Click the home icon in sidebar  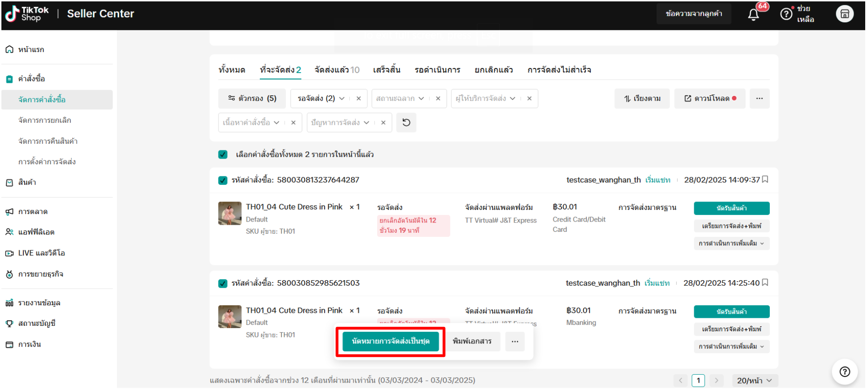click(9, 49)
